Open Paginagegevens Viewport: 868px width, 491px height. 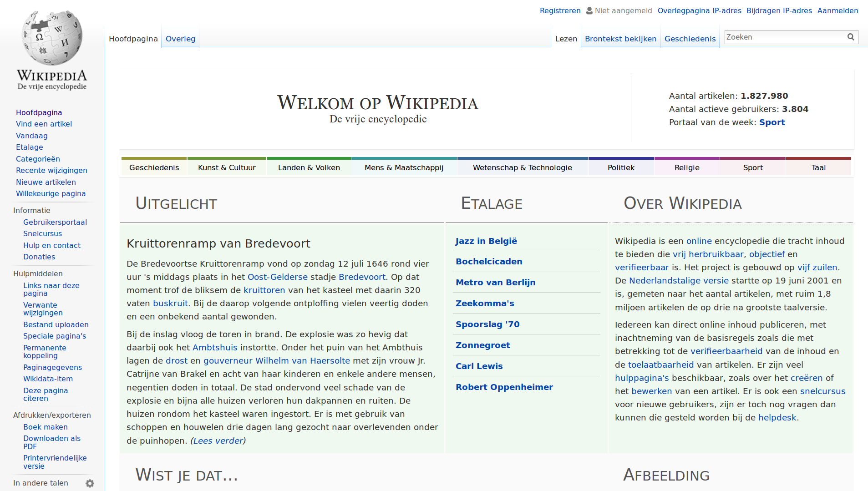coord(52,367)
